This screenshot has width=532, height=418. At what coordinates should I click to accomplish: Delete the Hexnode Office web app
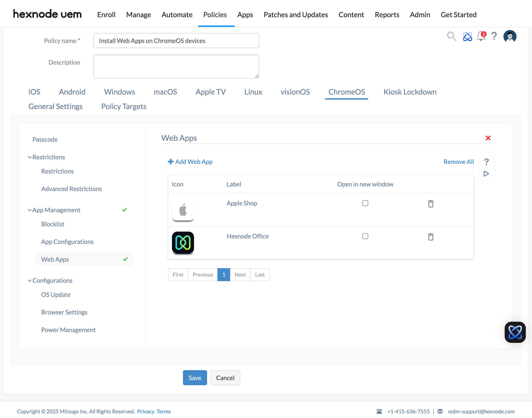(430, 237)
